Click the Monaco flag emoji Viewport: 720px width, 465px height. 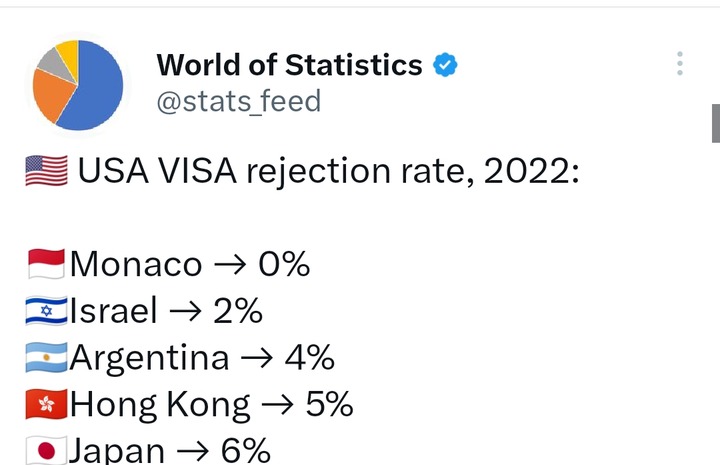tap(46, 264)
